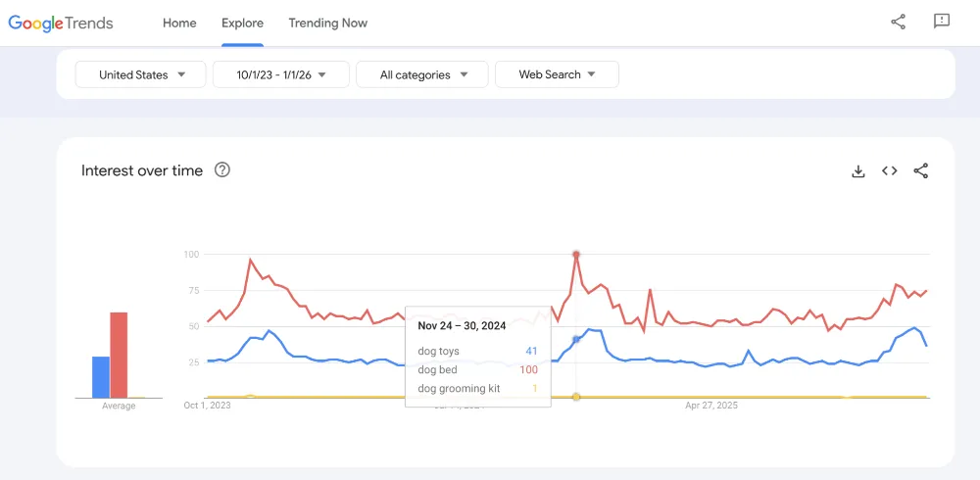This screenshot has height=480, width=980.
Task: Go to the Home tab
Action: click(179, 24)
